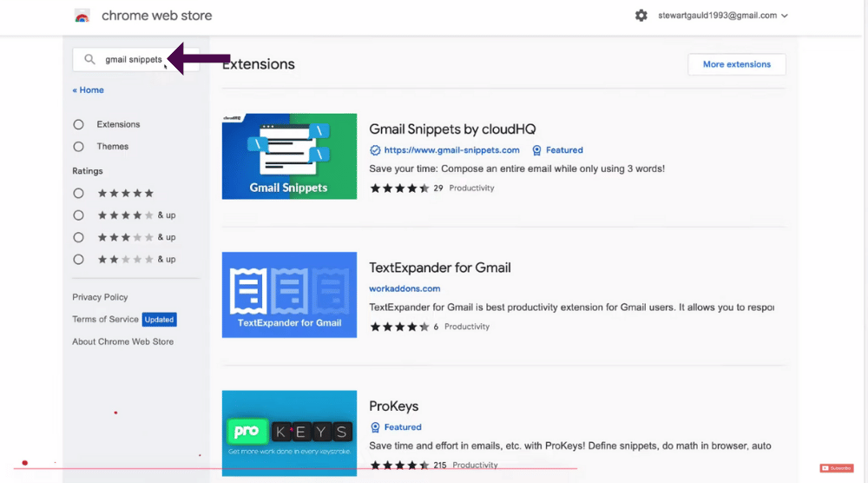868x483 pixels.
Task: Click the Featured badge icon for ProKeys
Action: 375,427
